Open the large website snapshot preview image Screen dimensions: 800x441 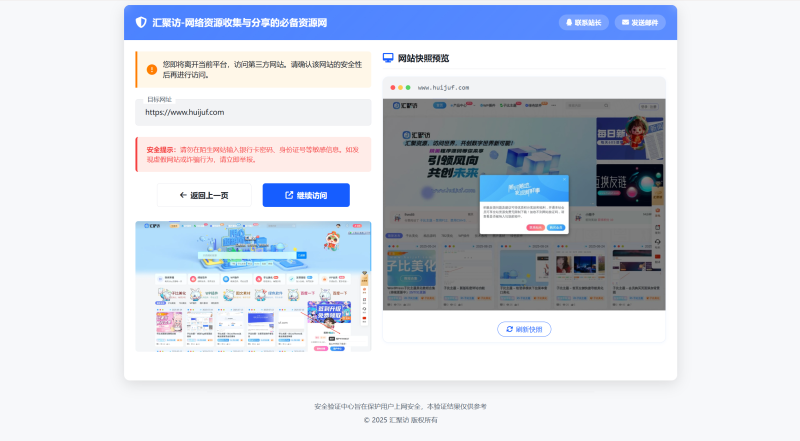[524, 204]
